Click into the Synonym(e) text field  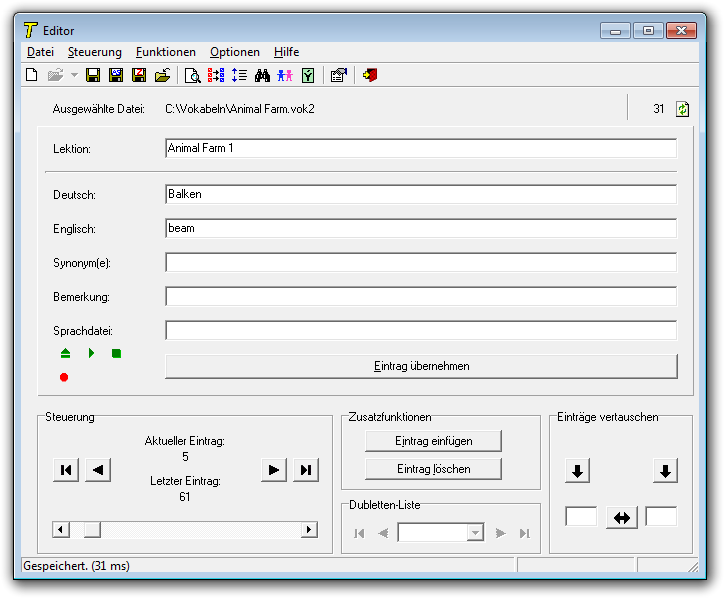pyautogui.click(x=420, y=262)
